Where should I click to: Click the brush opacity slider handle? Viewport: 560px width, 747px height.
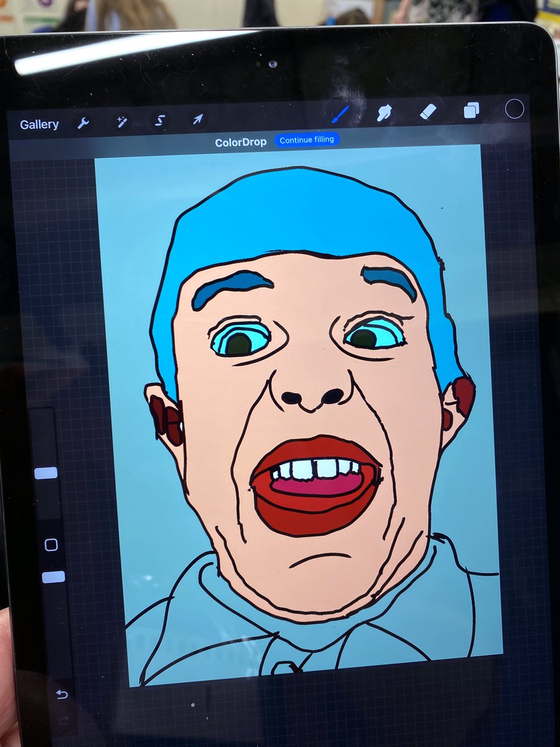[54, 577]
